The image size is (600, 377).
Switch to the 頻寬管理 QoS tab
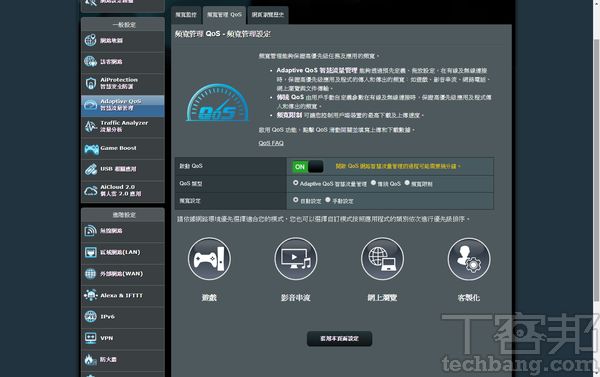pos(225,15)
